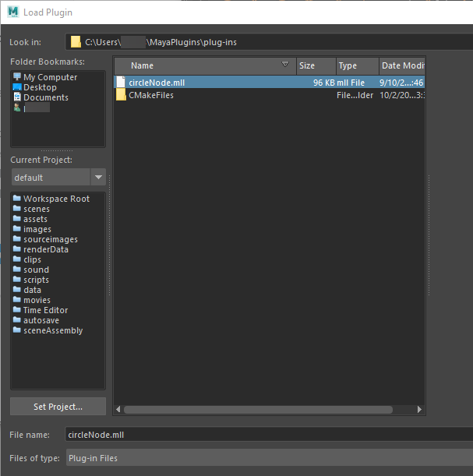Viewport: 473px width, 476px height.
Task: Open the Current Project dropdown arrow
Action: point(98,177)
